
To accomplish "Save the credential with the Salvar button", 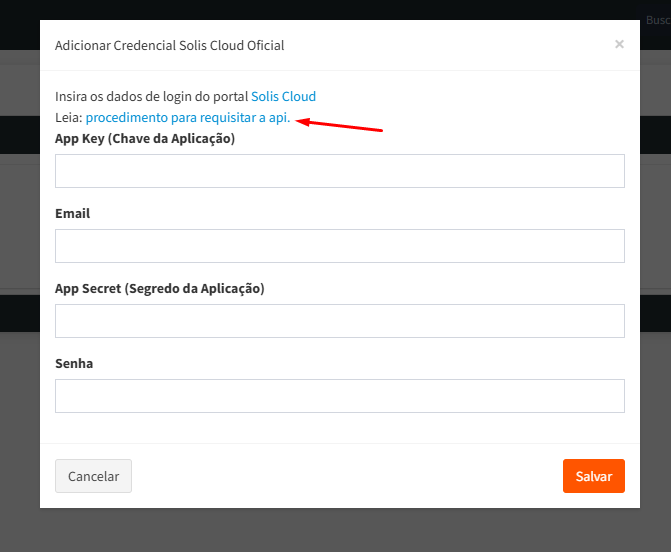I will coord(593,476).
